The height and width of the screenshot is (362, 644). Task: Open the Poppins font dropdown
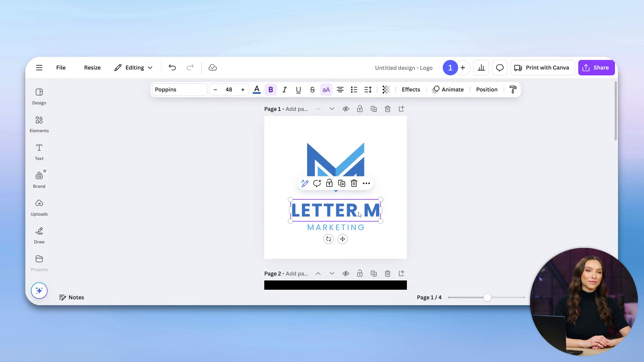179,89
